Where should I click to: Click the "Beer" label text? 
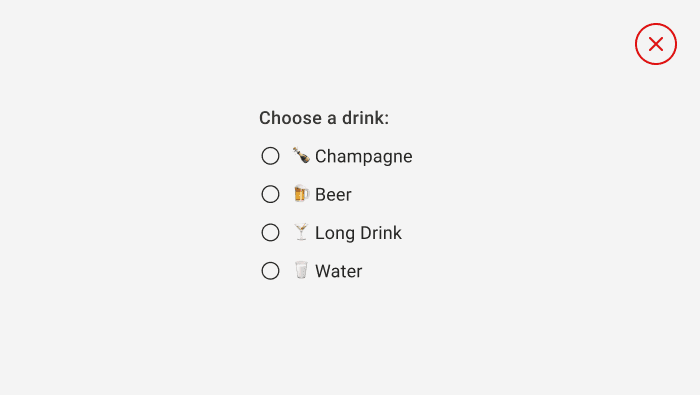[x=333, y=195]
